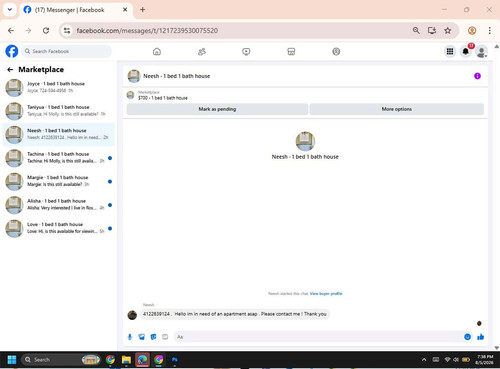Image resolution: width=500 pixels, height=369 pixels.
Task: Open the tab search dropdown arrow
Action: tap(10, 10)
